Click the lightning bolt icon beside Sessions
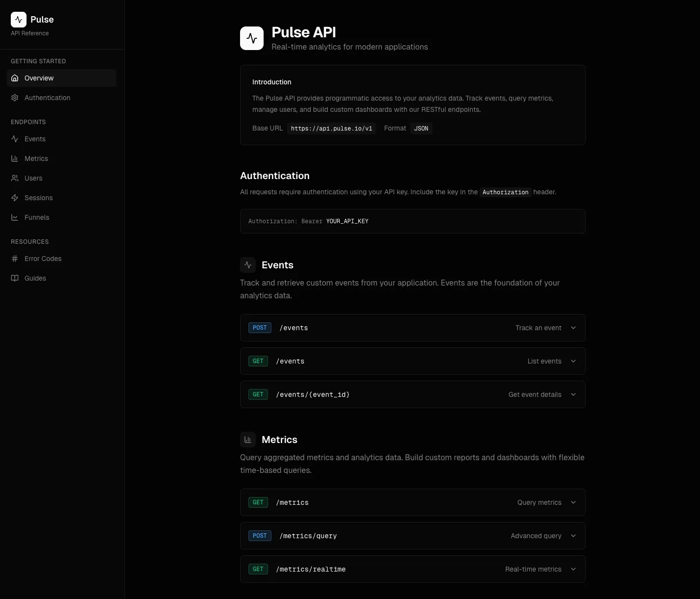 [x=15, y=198]
